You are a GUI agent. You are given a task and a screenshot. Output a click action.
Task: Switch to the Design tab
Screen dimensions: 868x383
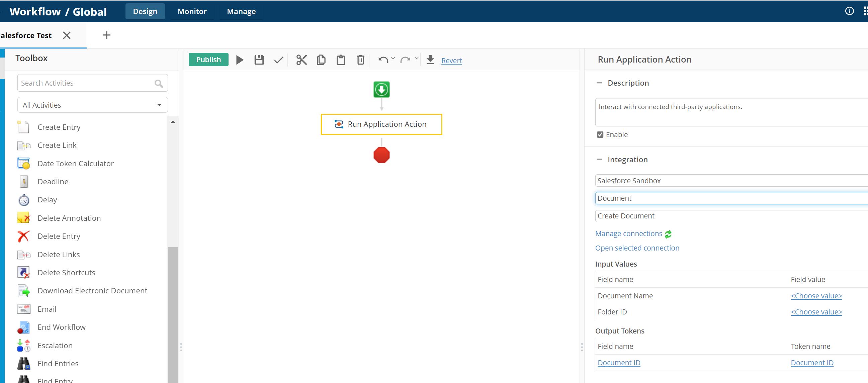tap(145, 11)
